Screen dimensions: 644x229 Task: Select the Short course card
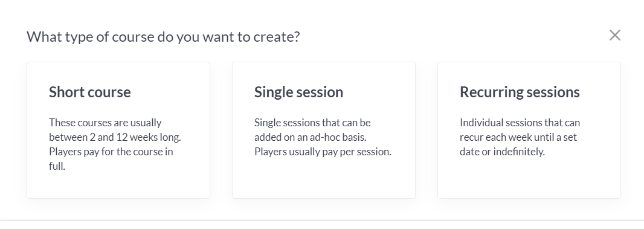[x=118, y=130]
